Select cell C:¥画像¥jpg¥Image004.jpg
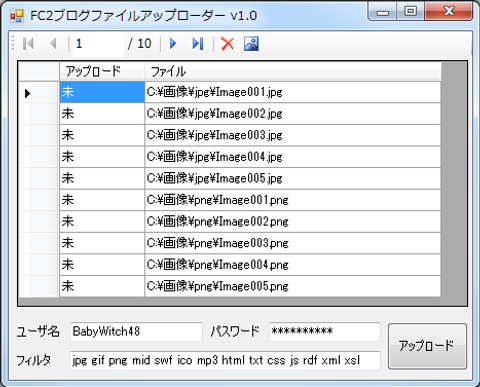 click(293, 157)
